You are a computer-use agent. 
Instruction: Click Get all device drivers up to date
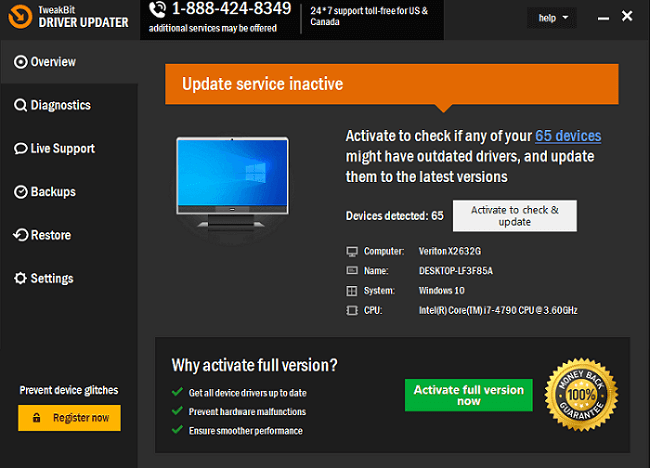tap(247, 393)
